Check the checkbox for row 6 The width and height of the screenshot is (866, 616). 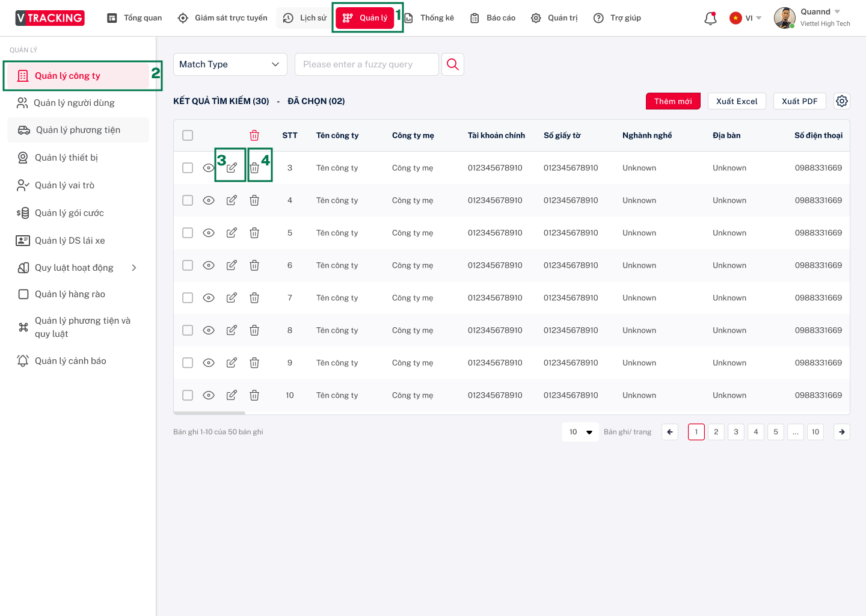point(188,265)
